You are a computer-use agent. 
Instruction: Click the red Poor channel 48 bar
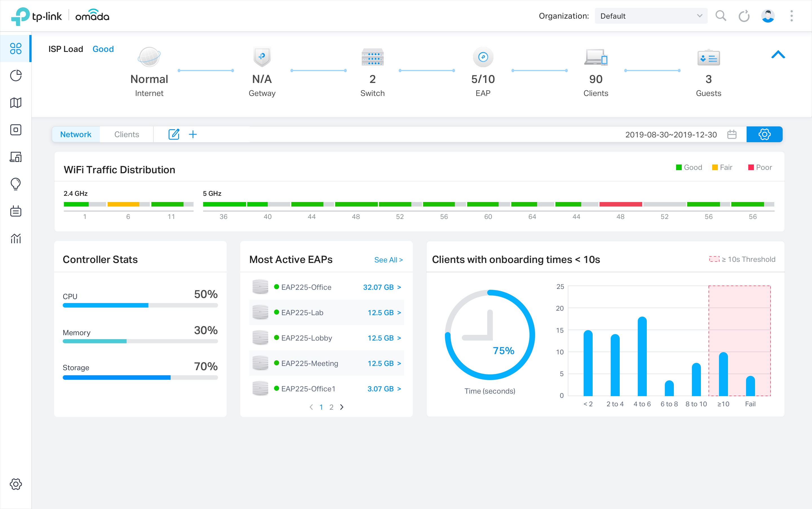point(621,204)
